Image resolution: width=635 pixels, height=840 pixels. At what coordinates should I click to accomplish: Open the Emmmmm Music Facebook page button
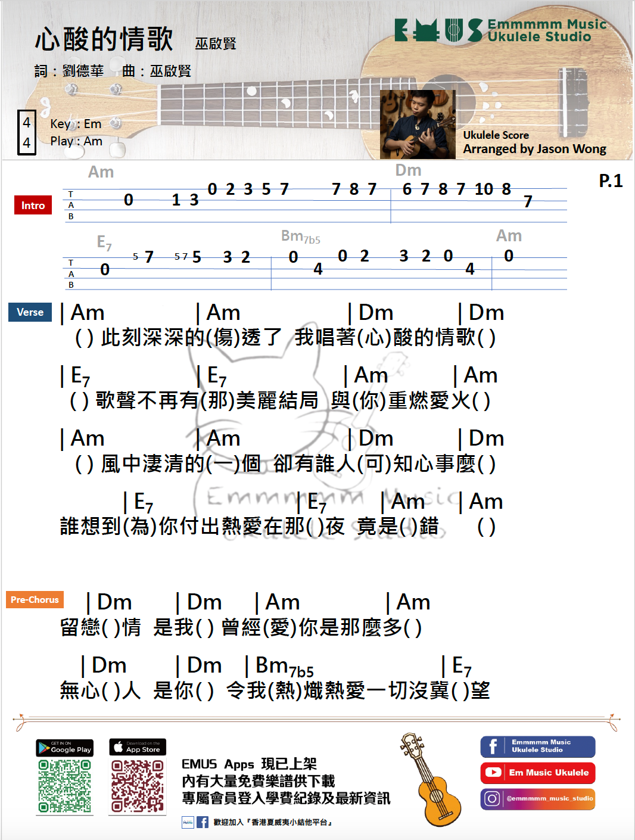[537, 746]
